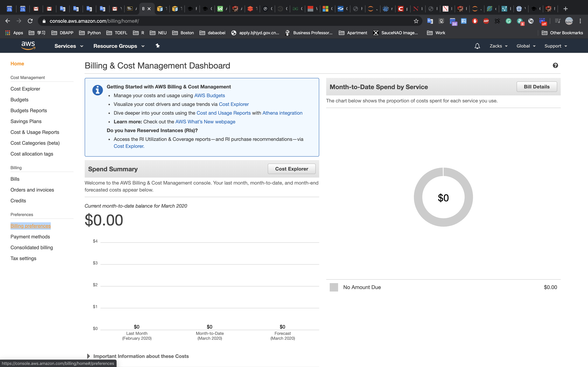
Task: Open the Zacks account dropdown
Action: click(498, 46)
